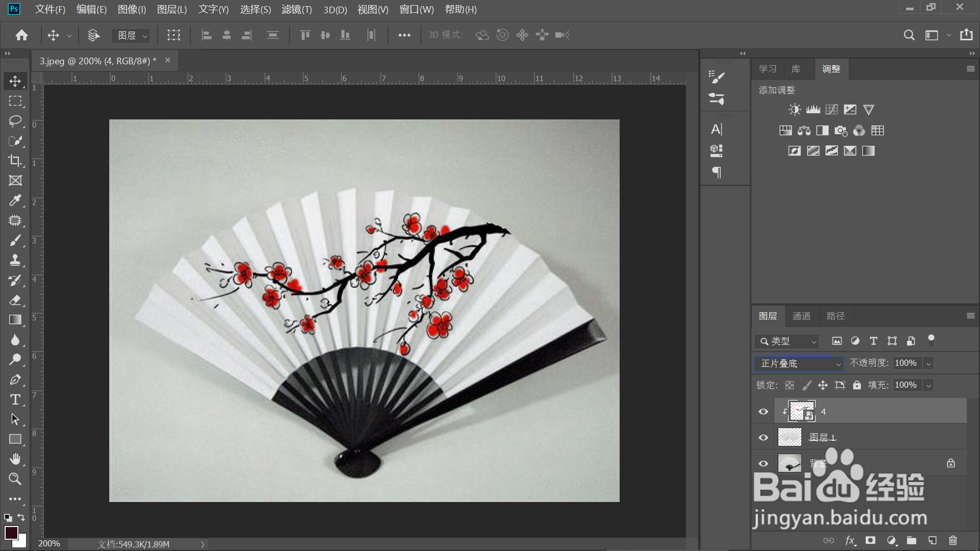Viewport: 980px width, 551px height.
Task: Open the 滤镜(T) filter menu
Action: [x=296, y=9]
